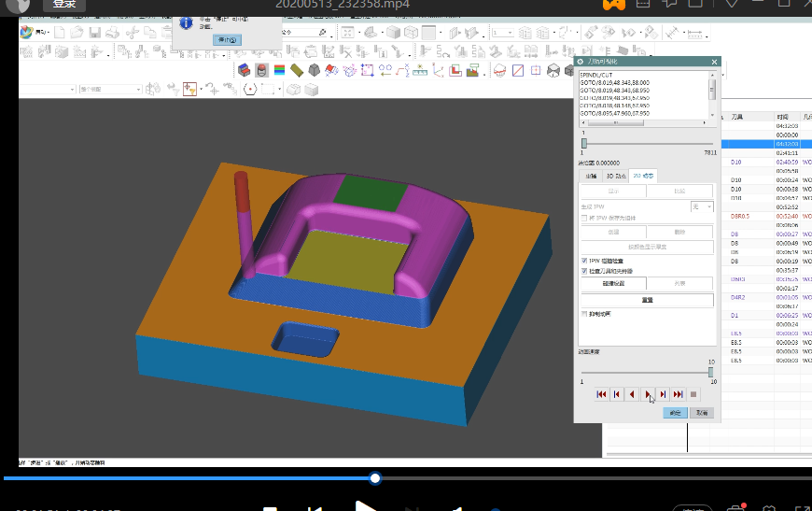The height and width of the screenshot is (511, 812).
Task: Click the NX start menu globe icon
Action: click(26, 32)
